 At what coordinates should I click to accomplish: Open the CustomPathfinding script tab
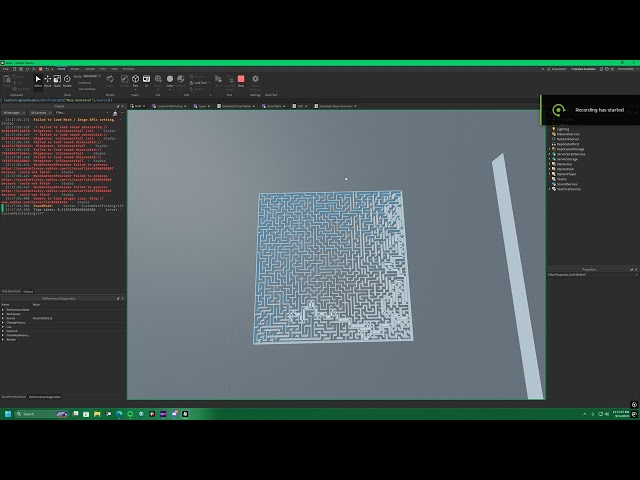[169, 106]
